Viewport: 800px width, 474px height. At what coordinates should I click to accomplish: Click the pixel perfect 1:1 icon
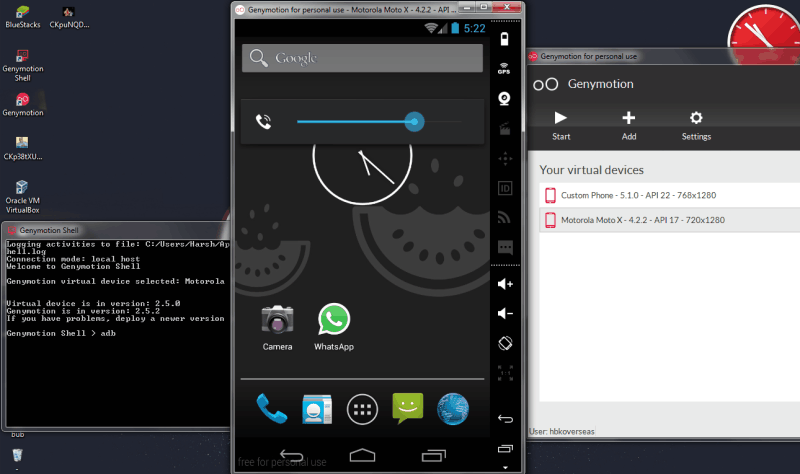[x=505, y=373]
